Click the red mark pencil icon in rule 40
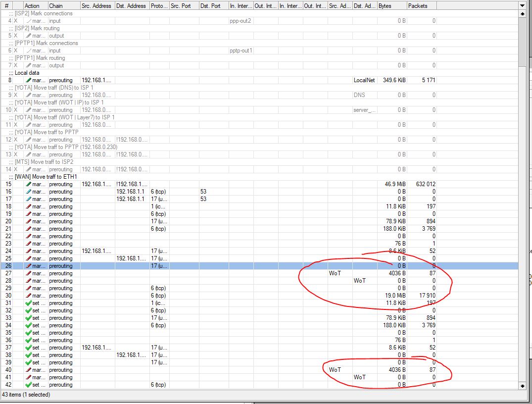This screenshot has height=404, width=532. [29, 370]
